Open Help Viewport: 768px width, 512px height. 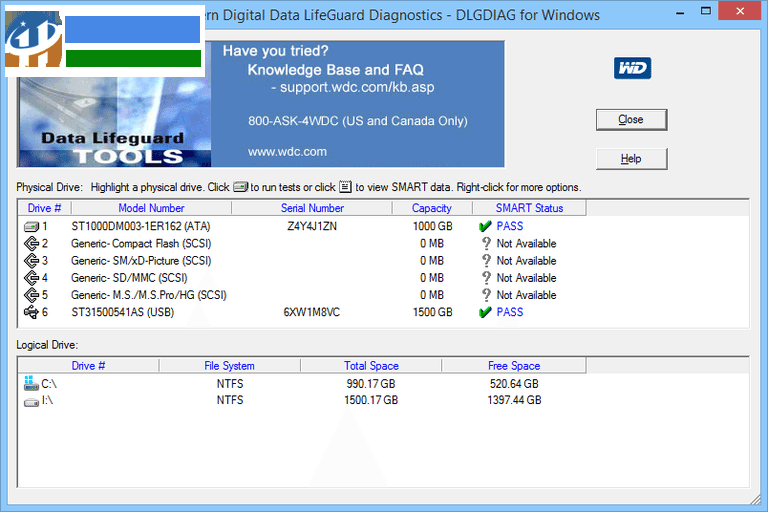[631, 159]
